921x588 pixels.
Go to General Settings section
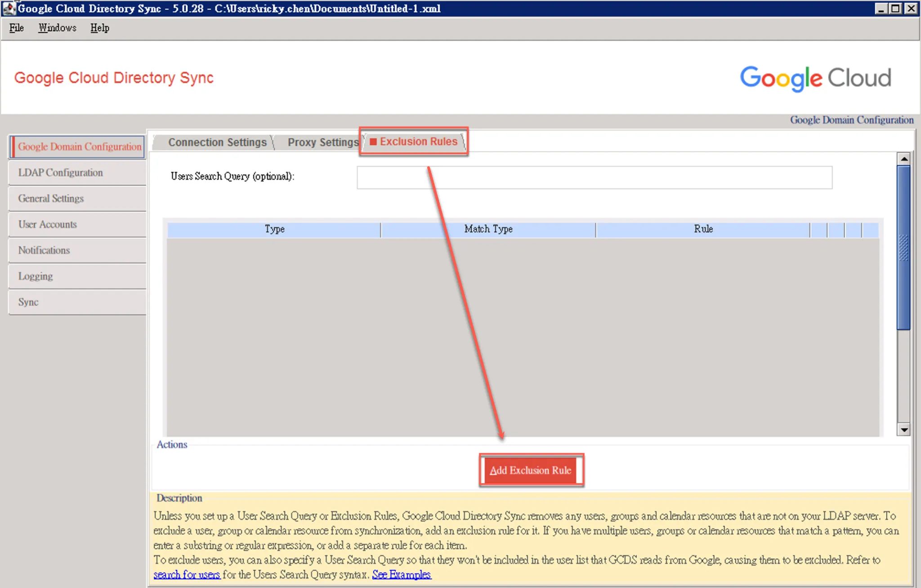pyautogui.click(x=77, y=199)
